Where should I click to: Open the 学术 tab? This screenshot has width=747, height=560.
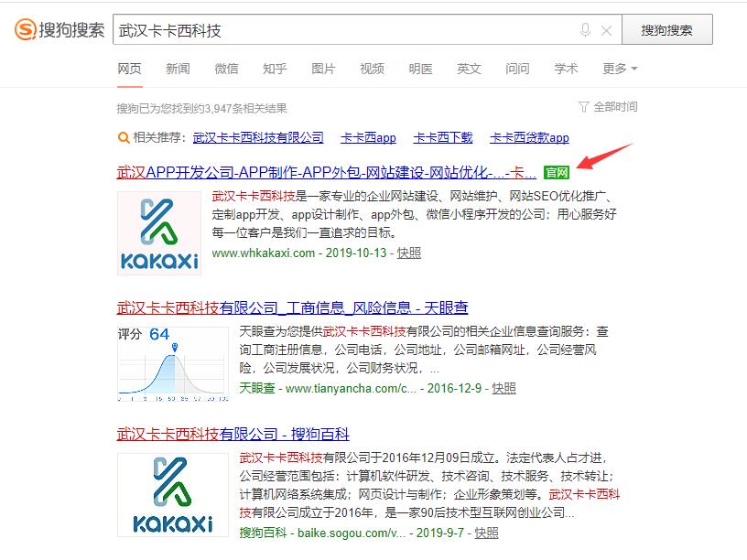coord(566,69)
